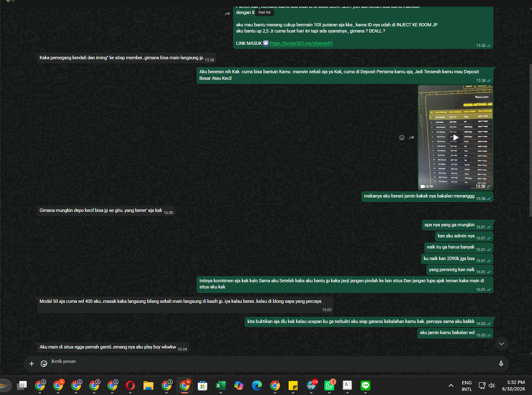The image size is (532, 395).
Task: Open LINE from the taskbar
Action: coord(365,386)
